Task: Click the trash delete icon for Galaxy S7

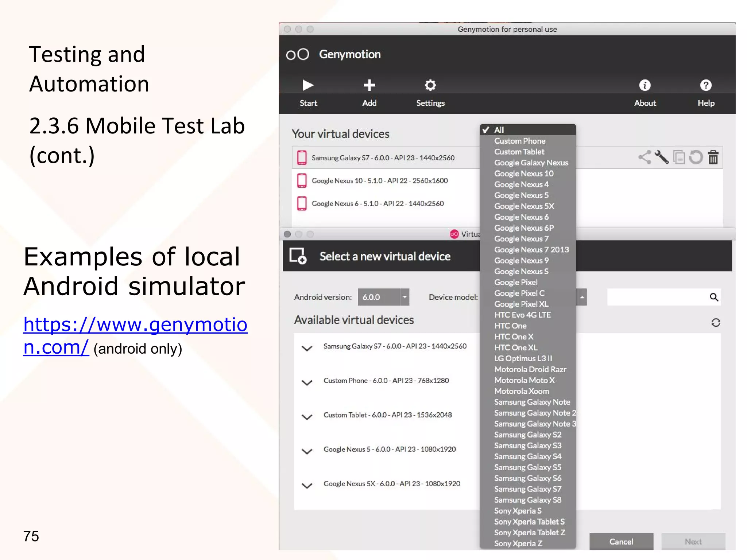Action: (713, 157)
